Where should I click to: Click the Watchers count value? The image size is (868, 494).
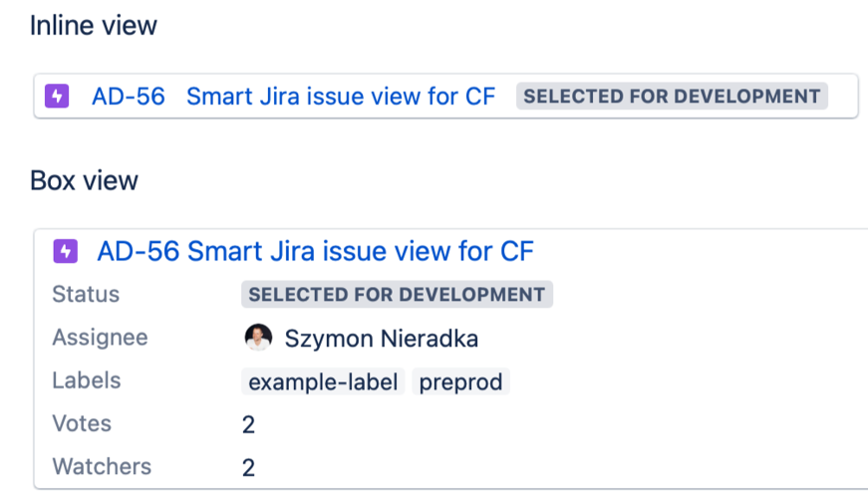click(x=248, y=468)
